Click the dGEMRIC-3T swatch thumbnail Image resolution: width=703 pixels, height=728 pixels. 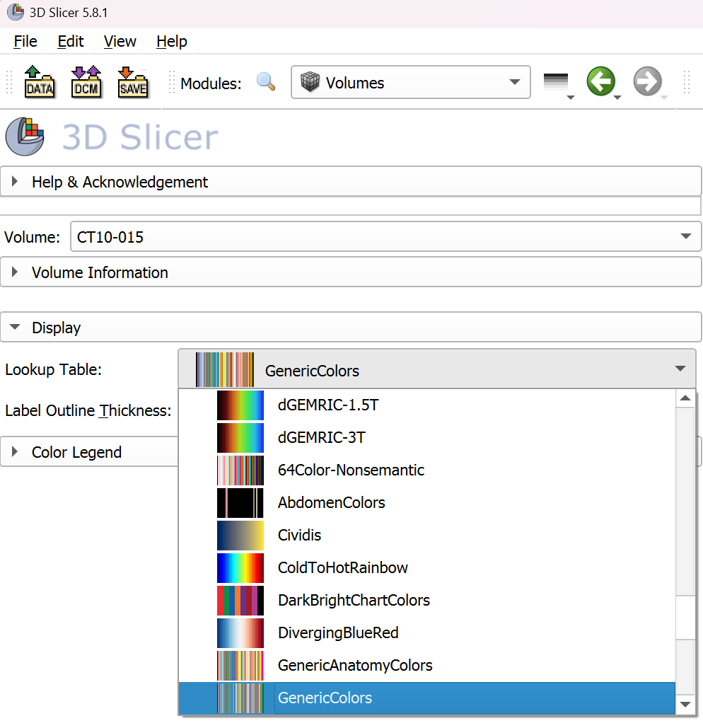[240, 437]
